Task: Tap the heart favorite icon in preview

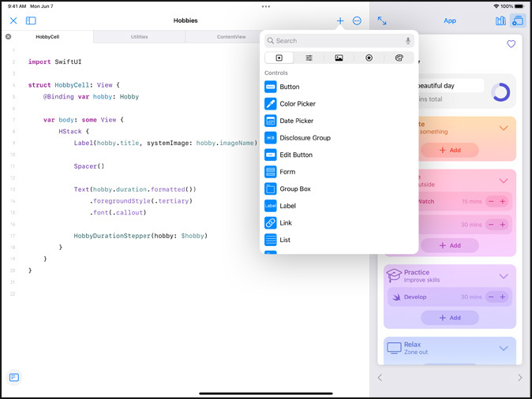Action: 511,44
